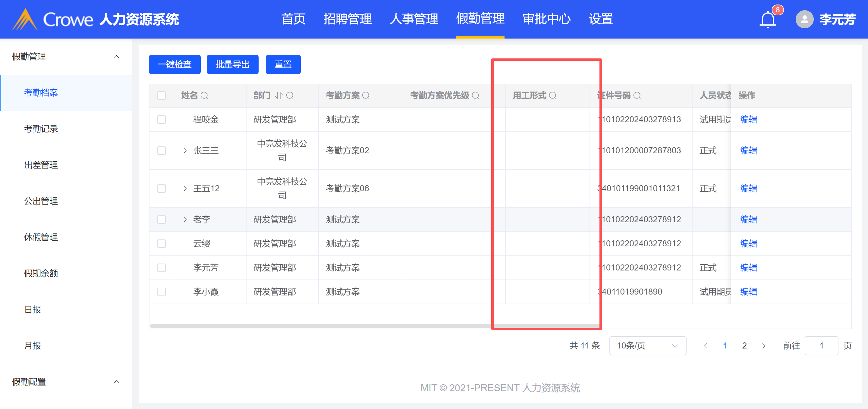868x409 pixels.
Task: Click 编辑 link for 李元芳 row
Action: click(x=748, y=268)
